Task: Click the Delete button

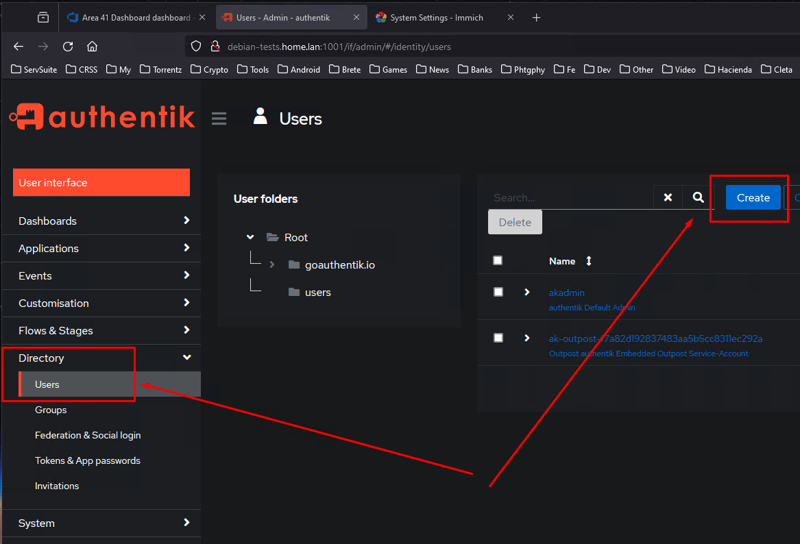Action: (515, 222)
